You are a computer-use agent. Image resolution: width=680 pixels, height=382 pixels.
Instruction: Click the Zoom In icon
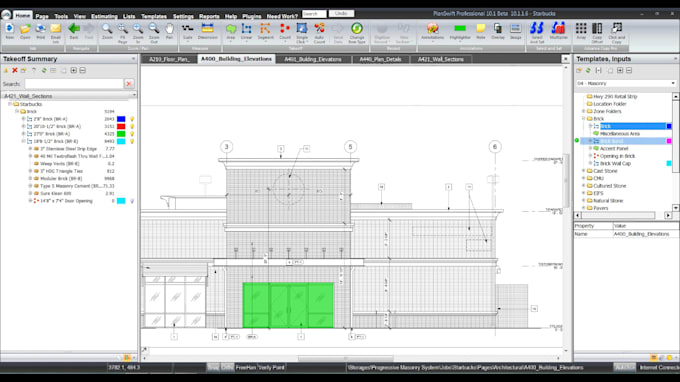point(138,29)
